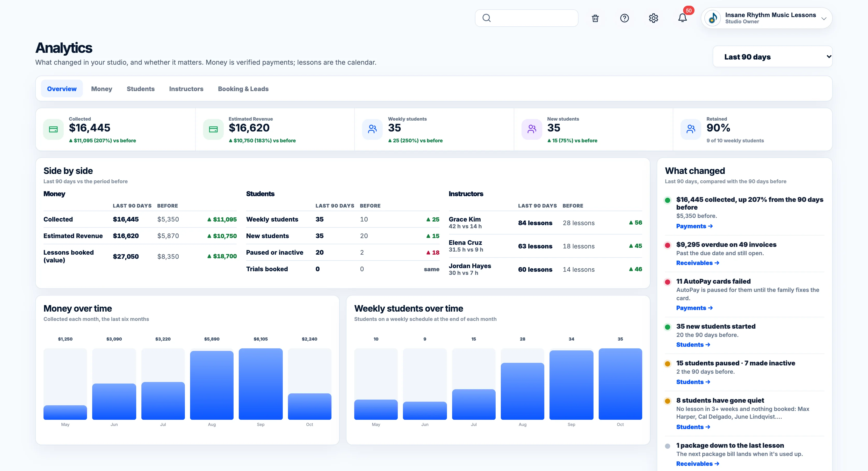Click amber dot beside 15 students paused

click(667, 364)
